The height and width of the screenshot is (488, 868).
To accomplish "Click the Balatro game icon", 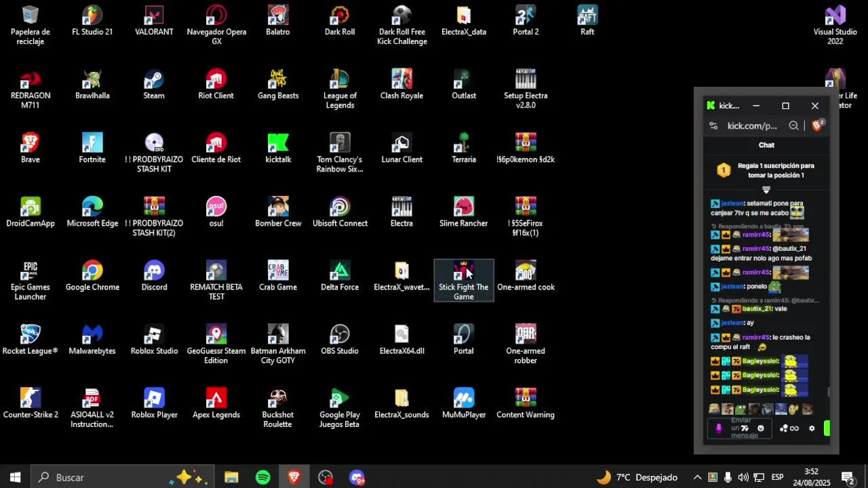I will pos(278,21).
